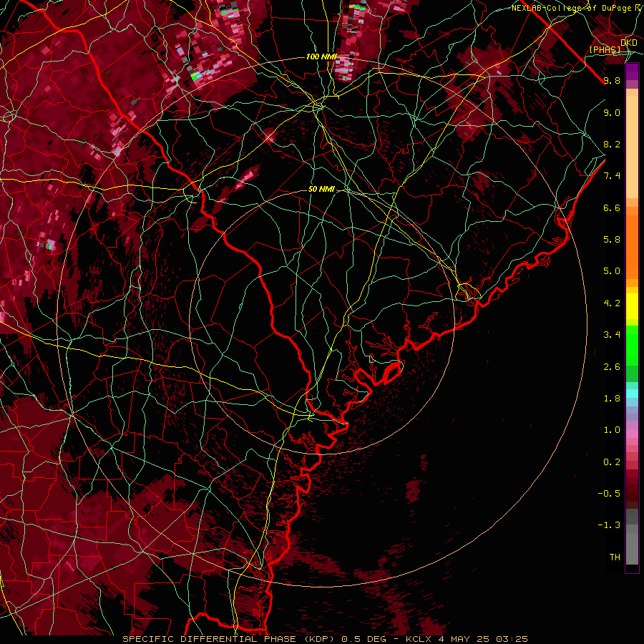
Task: Click the 0.2 value on the color scale
Action: click(612, 462)
